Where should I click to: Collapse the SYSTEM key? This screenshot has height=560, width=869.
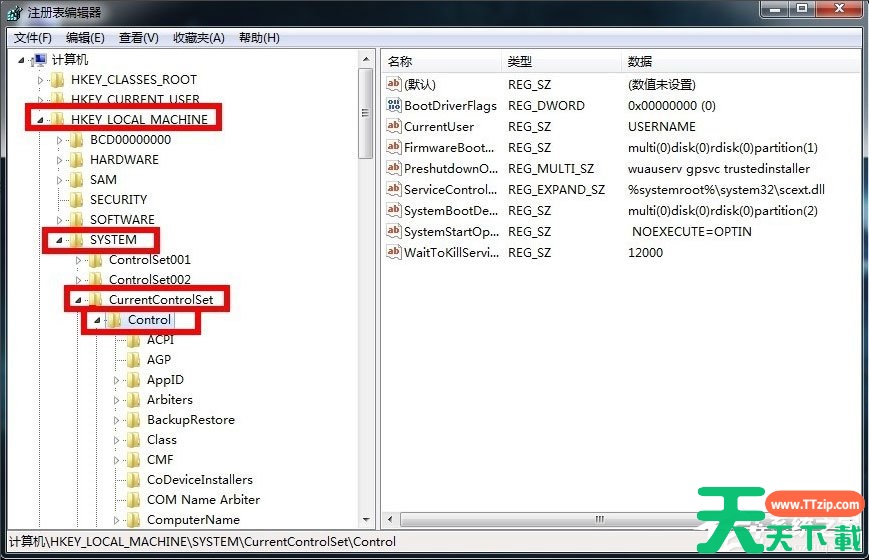tap(59, 240)
